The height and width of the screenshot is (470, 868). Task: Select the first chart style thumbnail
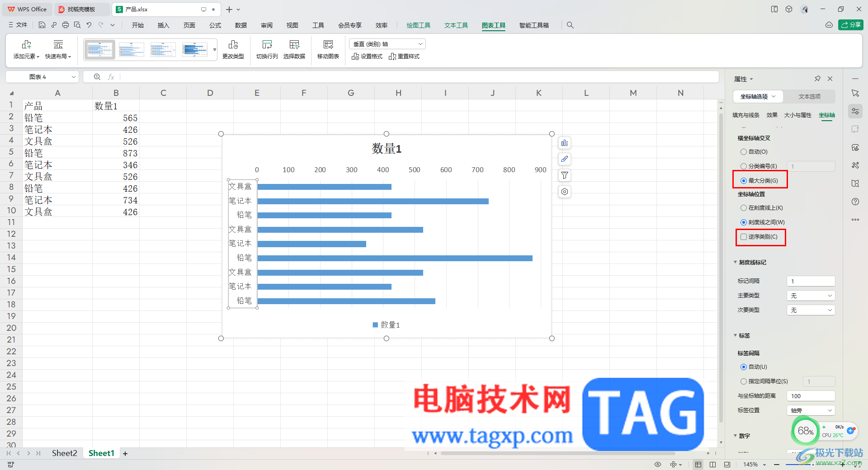(x=100, y=49)
